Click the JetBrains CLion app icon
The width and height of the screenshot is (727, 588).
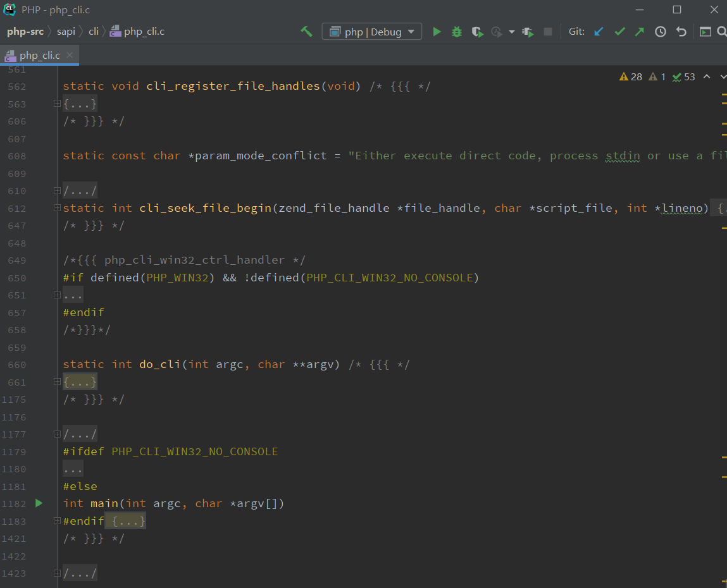pyautogui.click(x=9, y=9)
